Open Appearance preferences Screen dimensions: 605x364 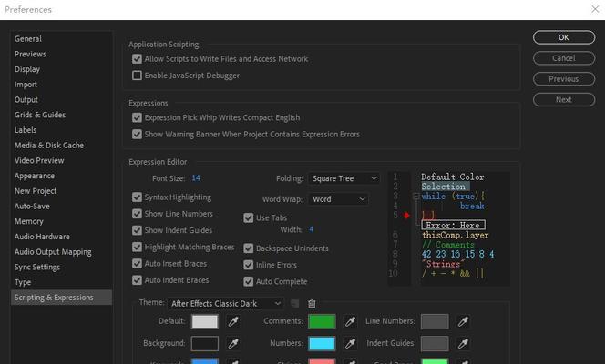(x=35, y=176)
